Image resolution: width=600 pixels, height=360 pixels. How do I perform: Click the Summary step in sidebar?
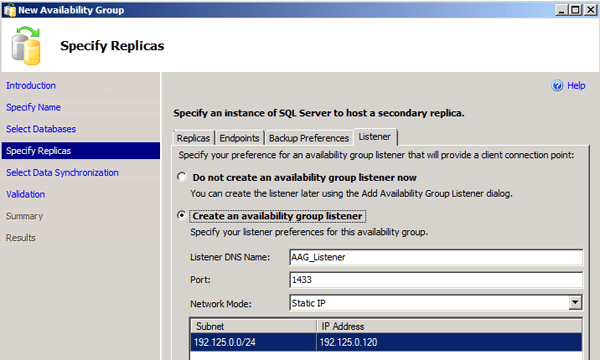[24, 216]
